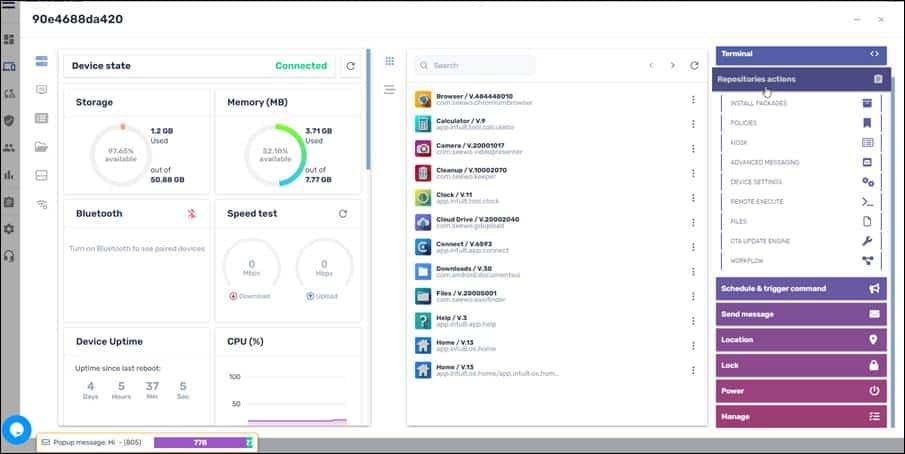Switch app list to grid view
This screenshot has height=454, width=905.
390,62
